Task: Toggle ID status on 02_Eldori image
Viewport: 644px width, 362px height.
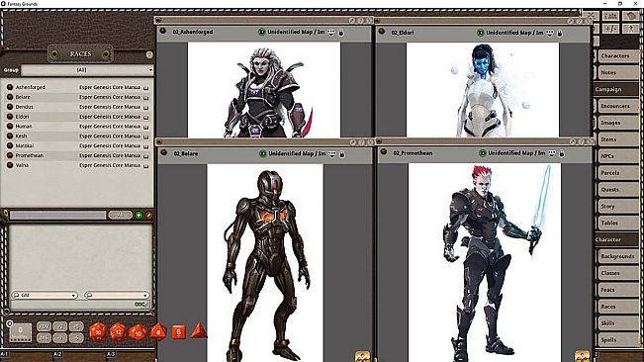Action: [x=480, y=33]
